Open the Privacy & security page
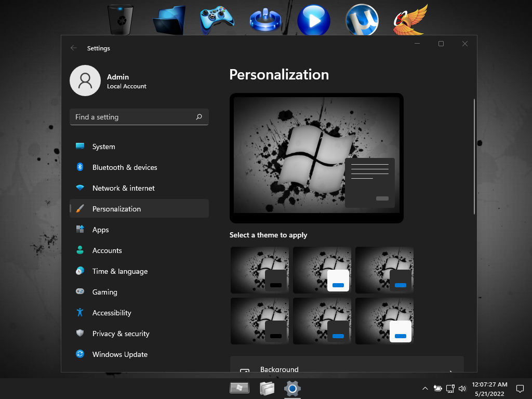Screen dimensions: 532x399 139,333
